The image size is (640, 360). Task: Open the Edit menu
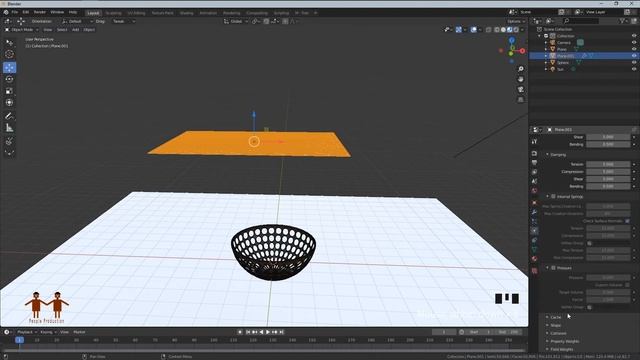(26, 12)
